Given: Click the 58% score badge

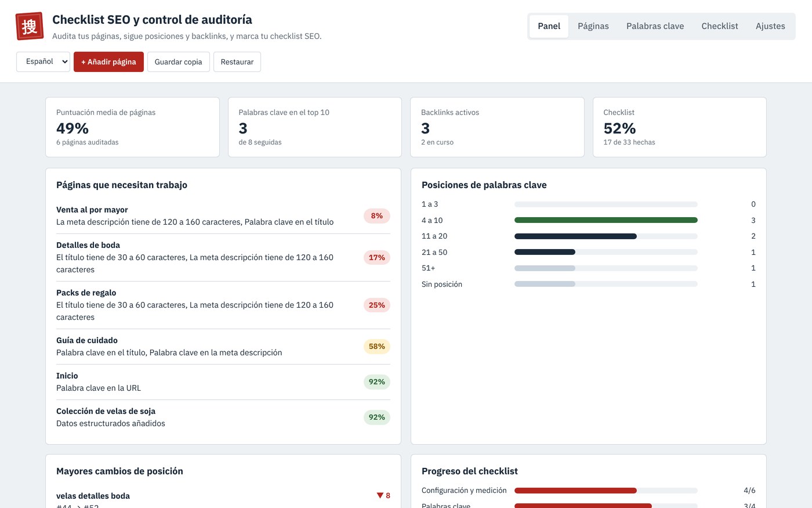Looking at the screenshot, I should point(377,347).
